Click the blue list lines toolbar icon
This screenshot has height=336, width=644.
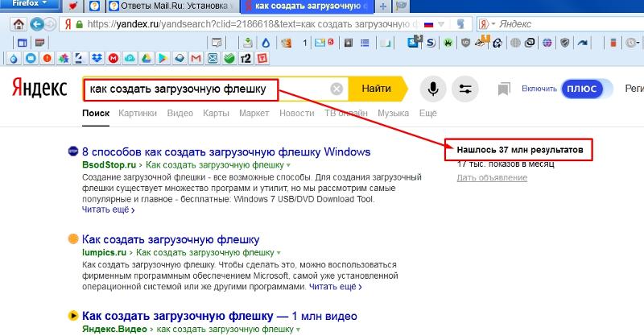pos(365,43)
